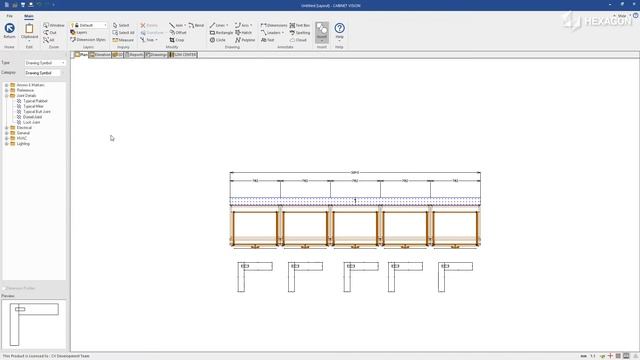
Task: Insert a Text Box annotation
Action: [x=300, y=25]
